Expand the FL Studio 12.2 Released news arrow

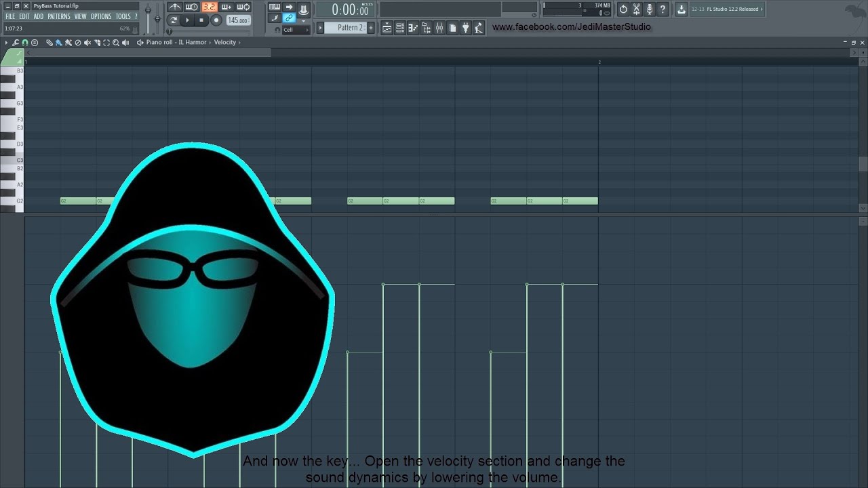coord(762,9)
